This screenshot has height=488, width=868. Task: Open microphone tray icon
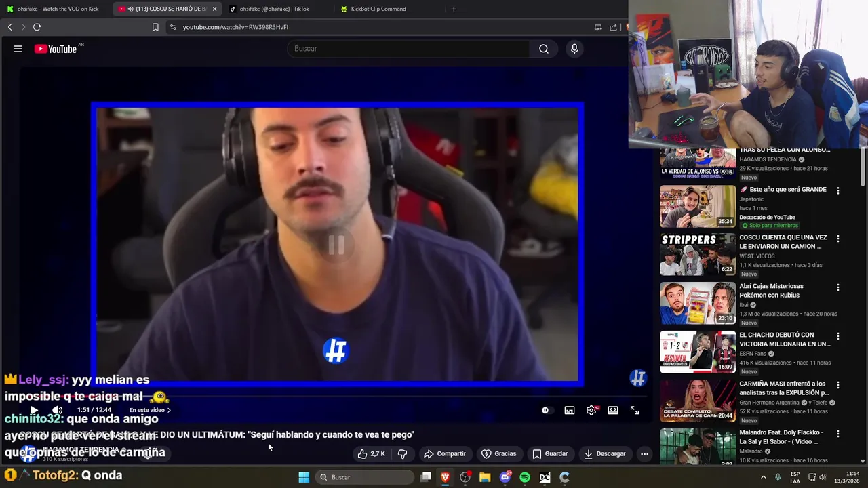(778, 477)
